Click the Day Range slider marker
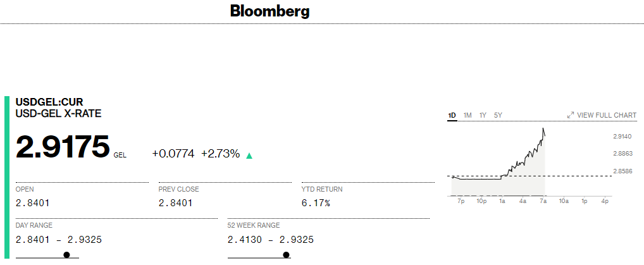 (x=66, y=255)
